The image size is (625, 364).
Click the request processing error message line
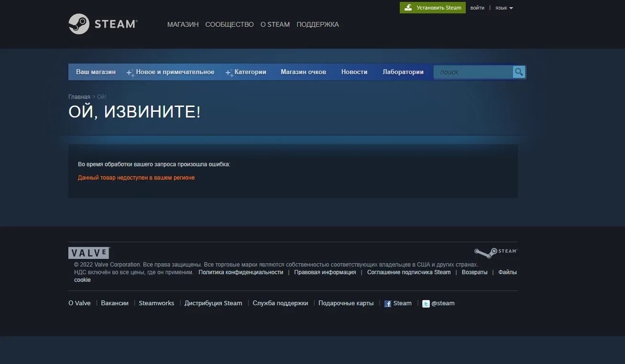154,164
